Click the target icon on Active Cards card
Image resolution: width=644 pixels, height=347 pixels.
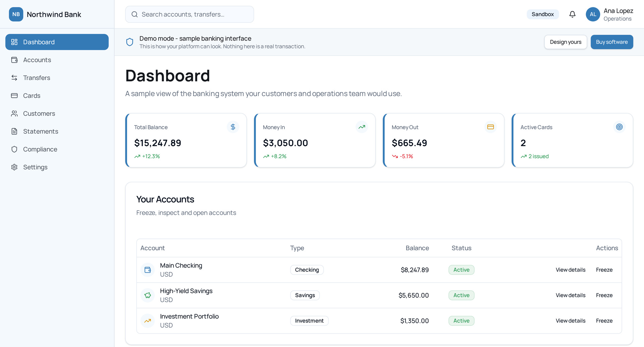tap(619, 127)
